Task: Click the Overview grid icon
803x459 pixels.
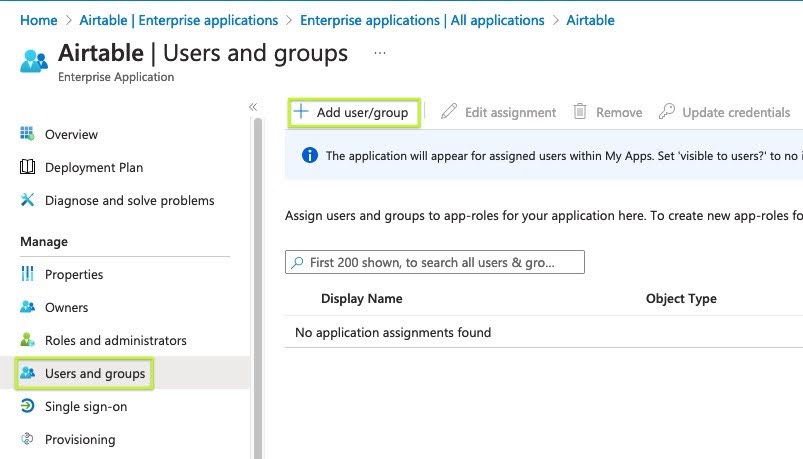Action: pos(27,134)
